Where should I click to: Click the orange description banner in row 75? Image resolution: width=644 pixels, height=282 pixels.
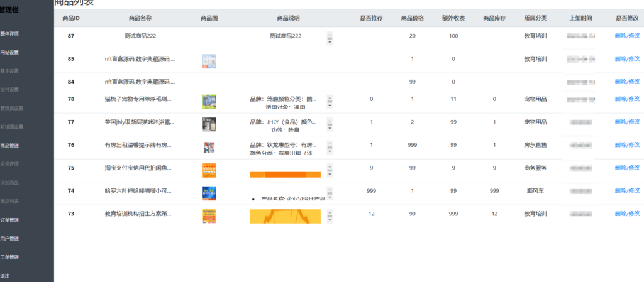click(x=286, y=175)
